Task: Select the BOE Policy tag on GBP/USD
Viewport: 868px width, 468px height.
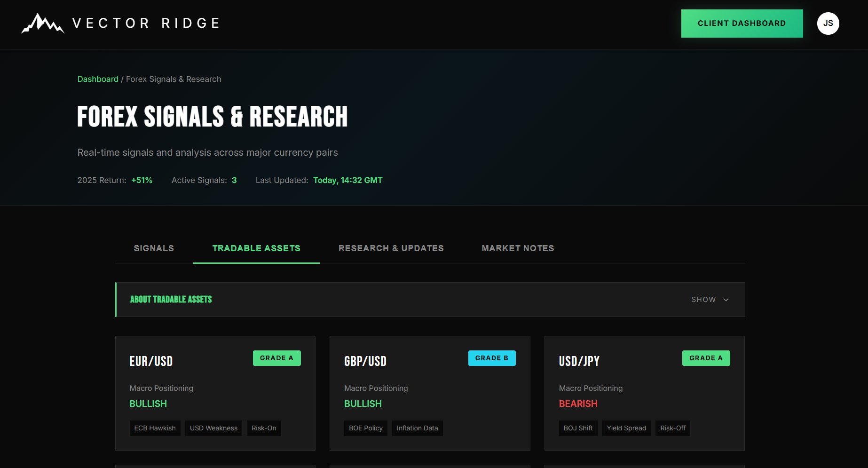Action: [365, 428]
